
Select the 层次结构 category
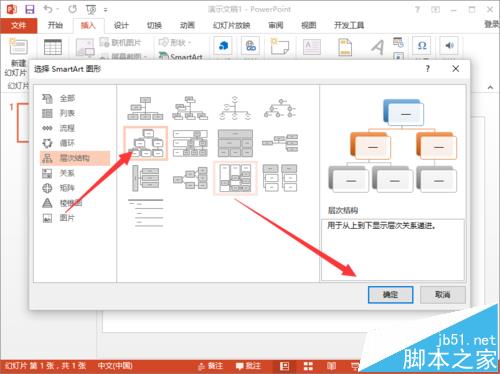pos(75,158)
